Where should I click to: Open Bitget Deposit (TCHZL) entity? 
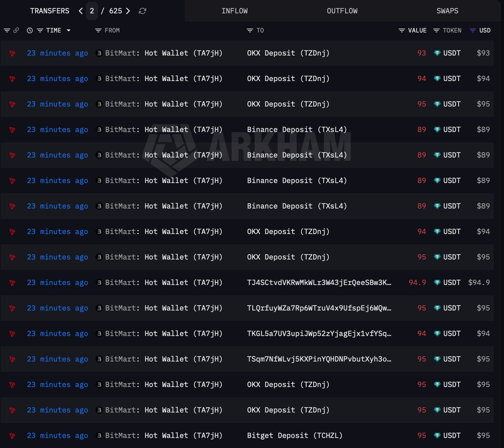[295, 435]
